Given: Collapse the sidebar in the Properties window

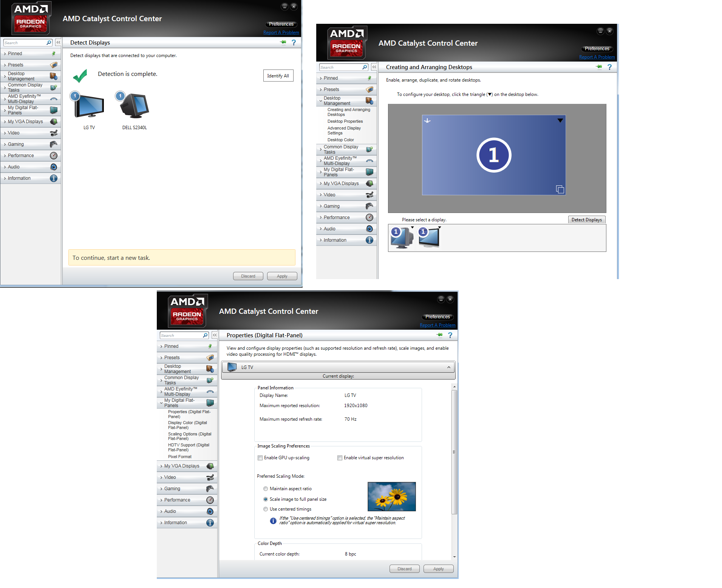Looking at the screenshot, I should [x=215, y=335].
